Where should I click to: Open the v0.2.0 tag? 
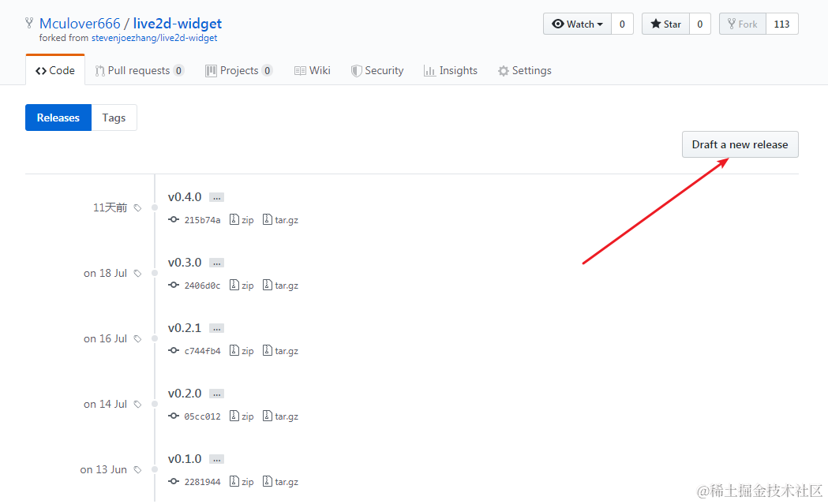tap(185, 393)
